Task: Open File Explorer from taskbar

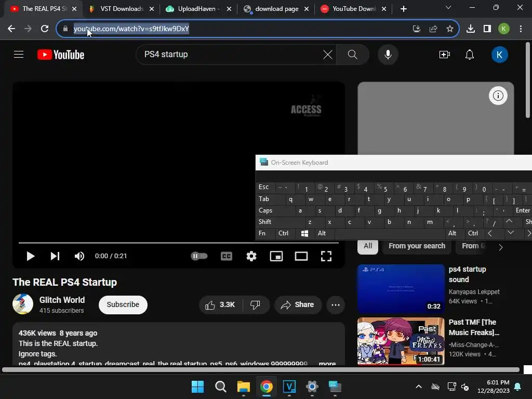Action: coord(243,387)
